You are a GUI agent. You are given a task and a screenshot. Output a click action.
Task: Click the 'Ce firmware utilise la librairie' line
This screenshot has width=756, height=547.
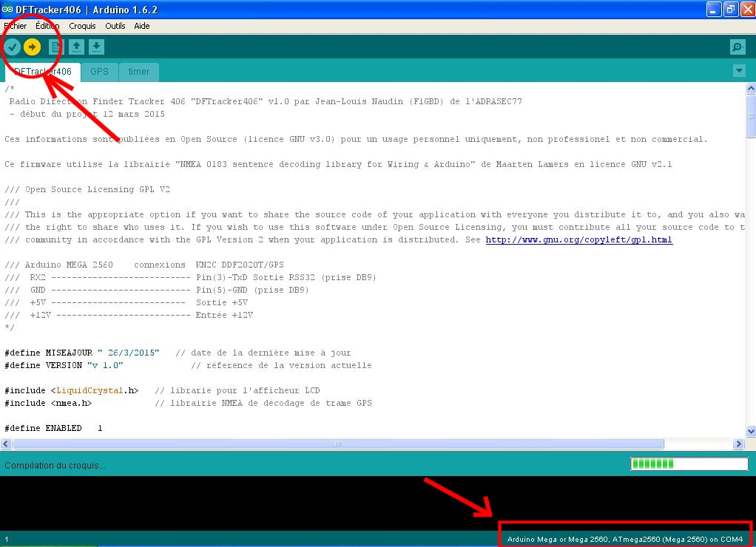[x=338, y=164]
